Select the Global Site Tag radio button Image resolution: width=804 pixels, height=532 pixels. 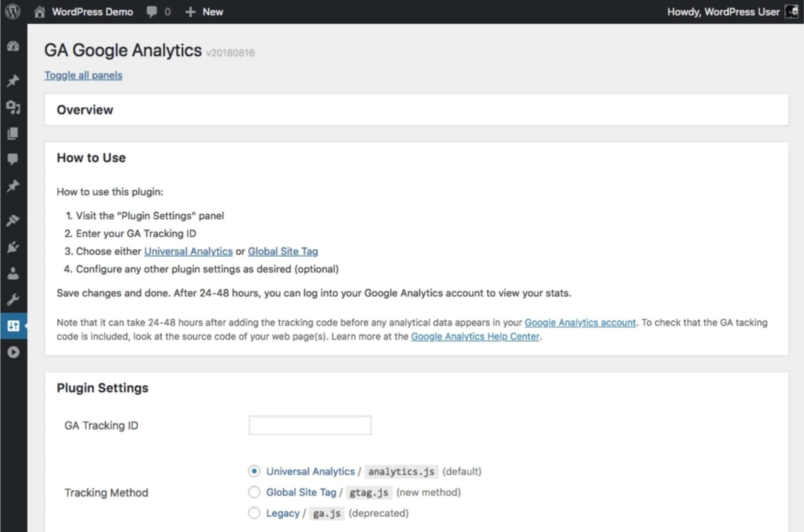click(x=254, y=492)
